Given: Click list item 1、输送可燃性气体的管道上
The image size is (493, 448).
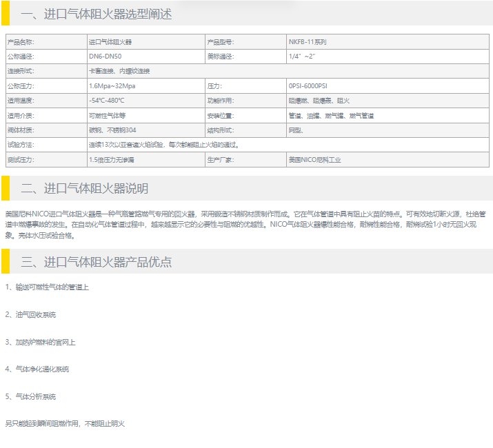Looking at the screenshot, I should click(x=47, y=287).
